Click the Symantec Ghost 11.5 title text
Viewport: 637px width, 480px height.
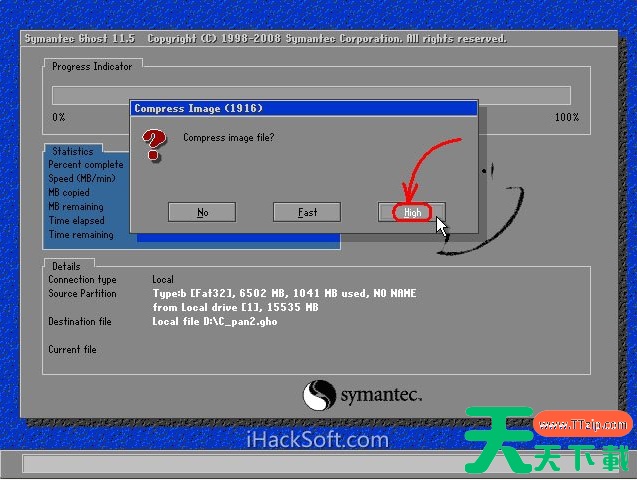pyautogui.click(x=80, y=39)
